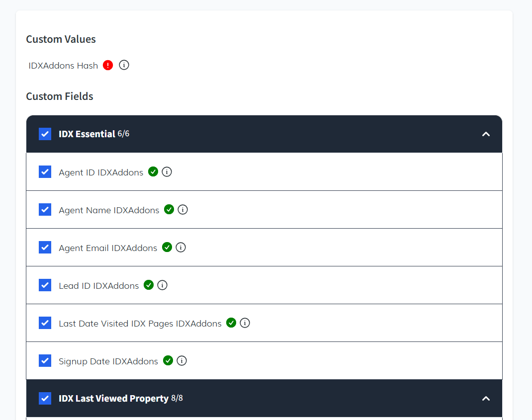Click info icon beside Agent Email IDXAddons
Viewport: 532px width, 420px height.
(x=181, y=248)
